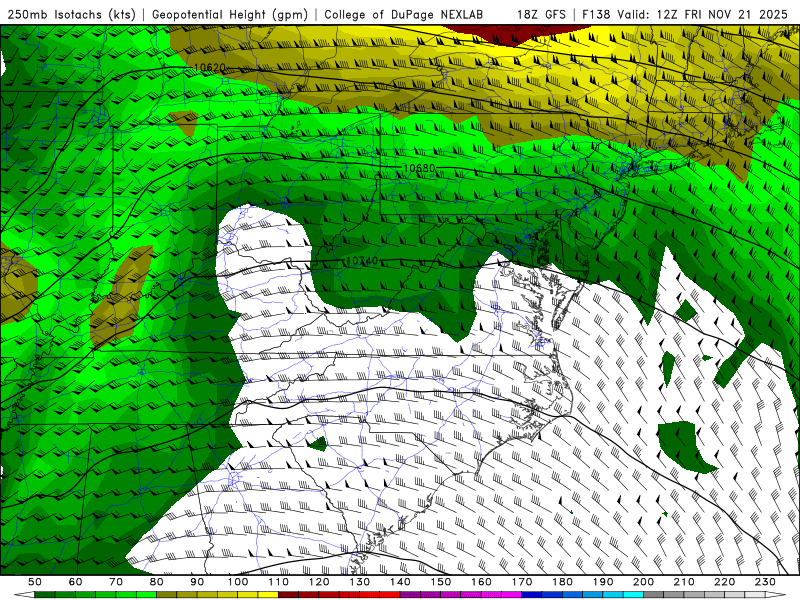Click the "18Z GFS" model run label
This screenshot has height=600, width=800.
point(541,14)
